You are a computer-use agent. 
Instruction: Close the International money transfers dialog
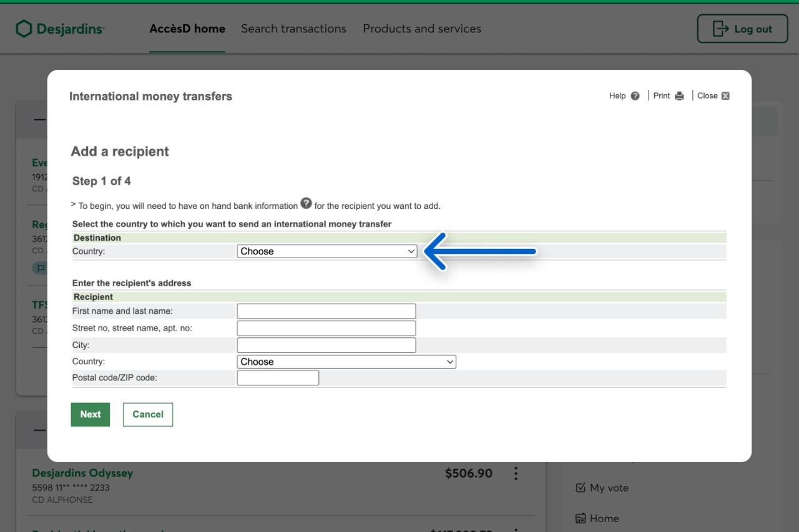(x=725, y=96)
